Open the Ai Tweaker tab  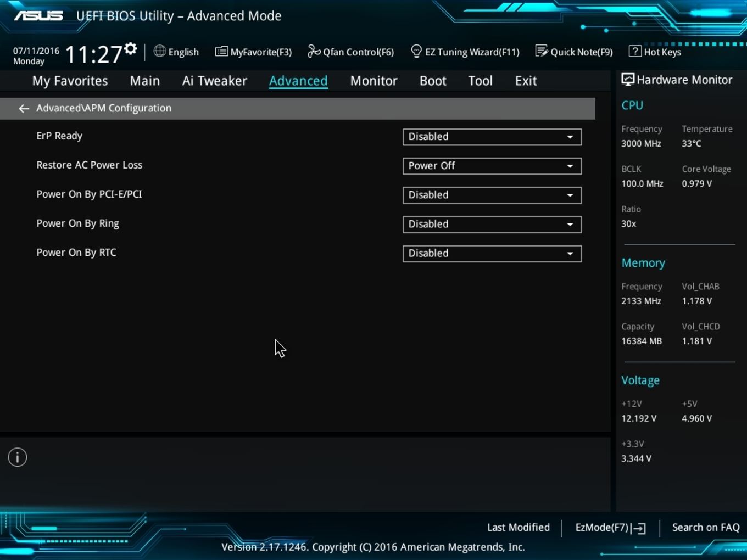(215, 81)
